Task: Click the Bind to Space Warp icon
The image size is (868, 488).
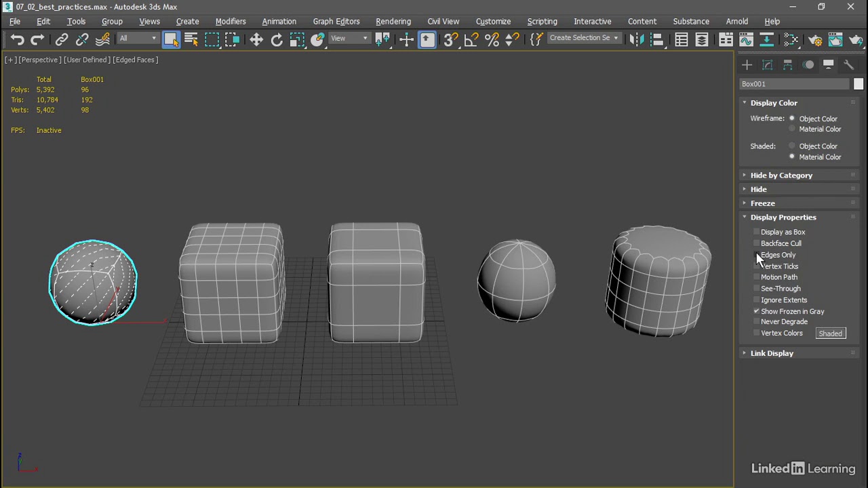Action: coord(102,40)
